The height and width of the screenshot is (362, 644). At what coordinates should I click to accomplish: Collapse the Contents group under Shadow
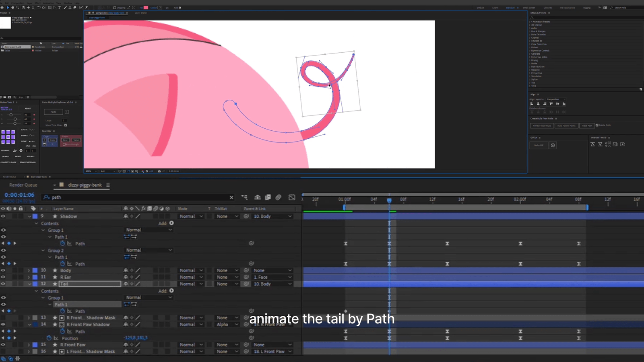(36, 223)
